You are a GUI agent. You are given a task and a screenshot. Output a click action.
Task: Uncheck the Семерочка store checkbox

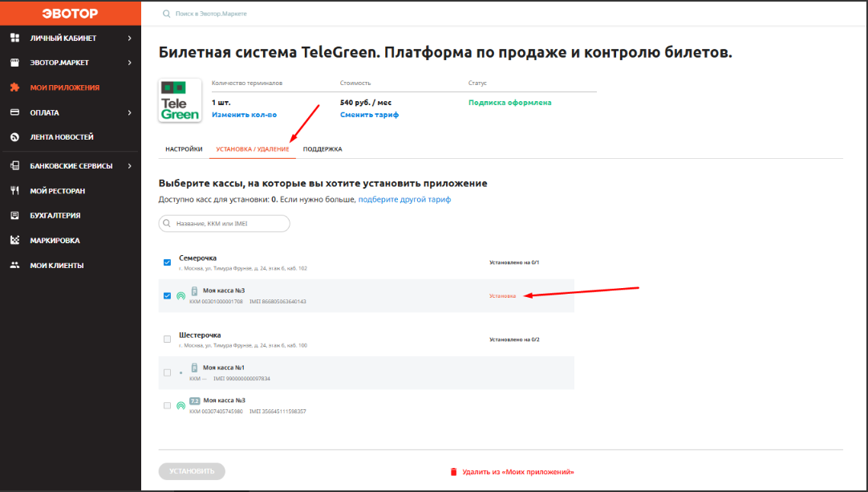(167, 262)
